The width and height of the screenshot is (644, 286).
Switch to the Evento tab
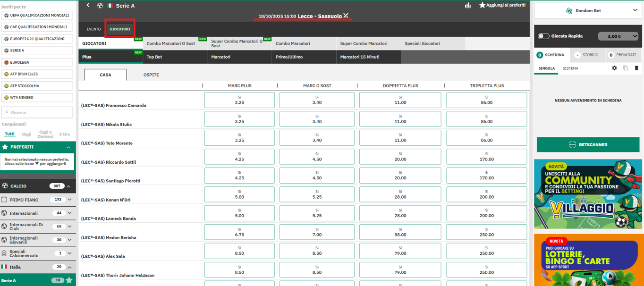[93, 29]
